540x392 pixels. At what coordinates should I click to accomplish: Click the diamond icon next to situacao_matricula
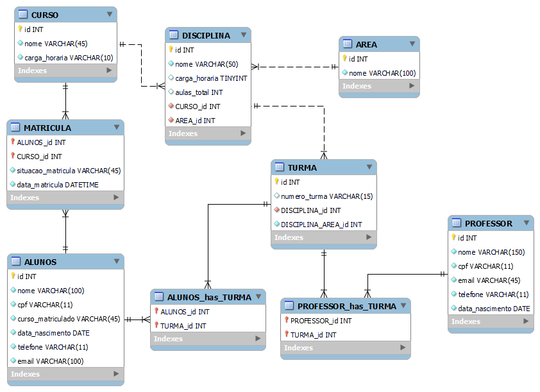[12, 171]
